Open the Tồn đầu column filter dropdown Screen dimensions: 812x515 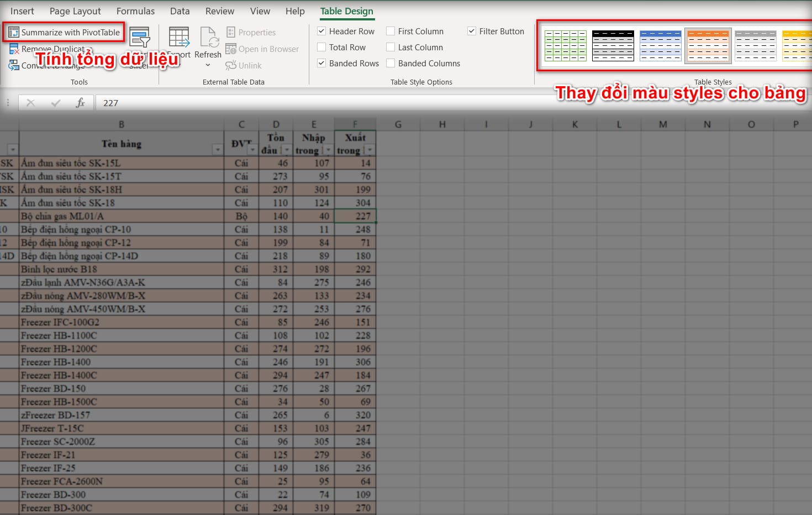(x=287, y=150)
